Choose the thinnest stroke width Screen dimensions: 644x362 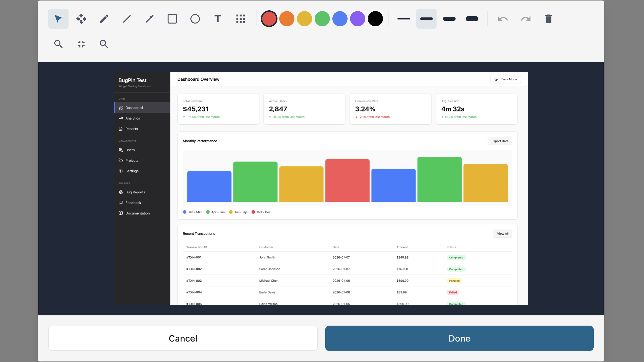404,19
